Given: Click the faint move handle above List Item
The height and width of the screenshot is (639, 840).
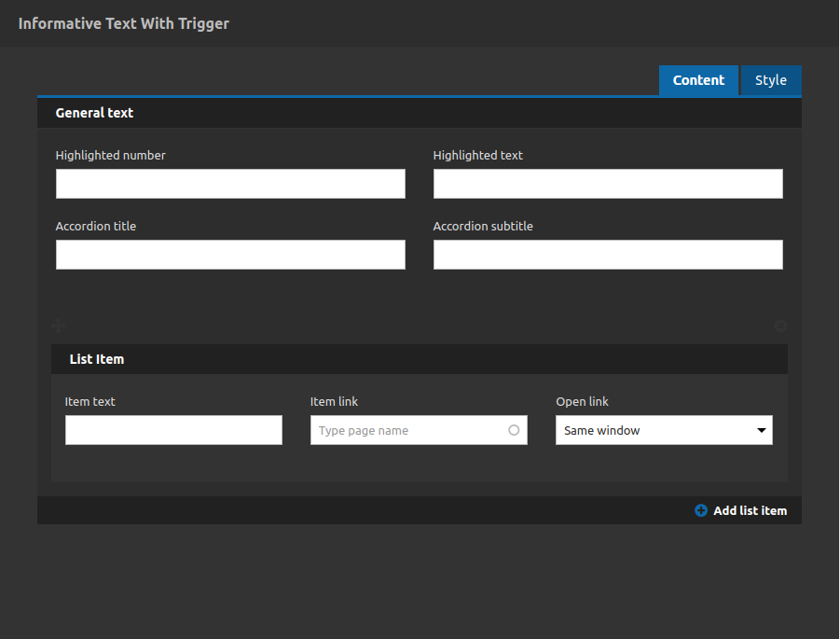Looking at the screenshot, I should pyautogui.click(x=59, y=326).
